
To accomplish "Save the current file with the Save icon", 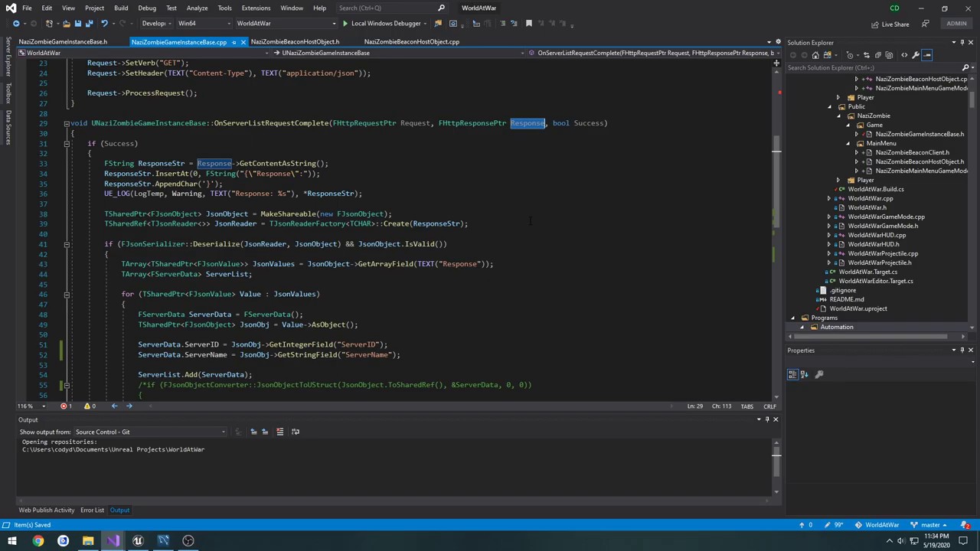I will (78, 24).
